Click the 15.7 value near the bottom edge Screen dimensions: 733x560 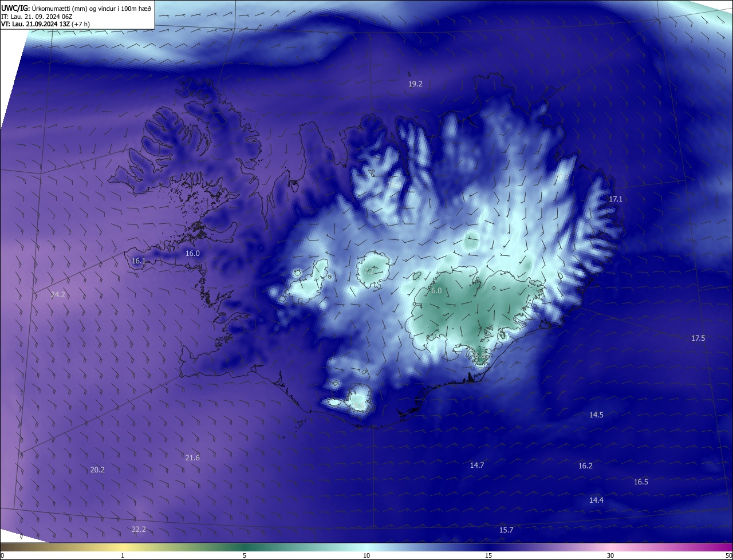pyautogui.click(x=506, y=530)
